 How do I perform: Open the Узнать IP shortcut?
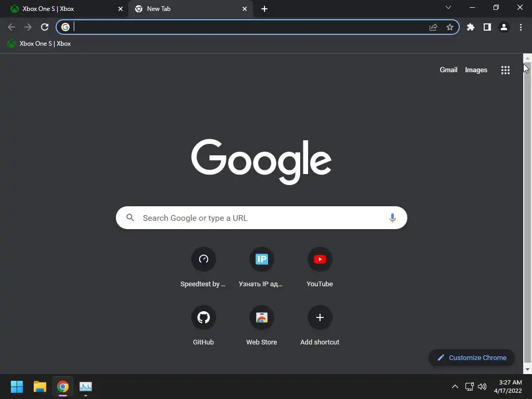click(261, 268)
